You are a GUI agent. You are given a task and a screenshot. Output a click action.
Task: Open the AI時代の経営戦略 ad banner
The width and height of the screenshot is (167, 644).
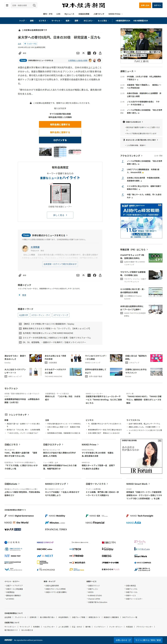141,221
